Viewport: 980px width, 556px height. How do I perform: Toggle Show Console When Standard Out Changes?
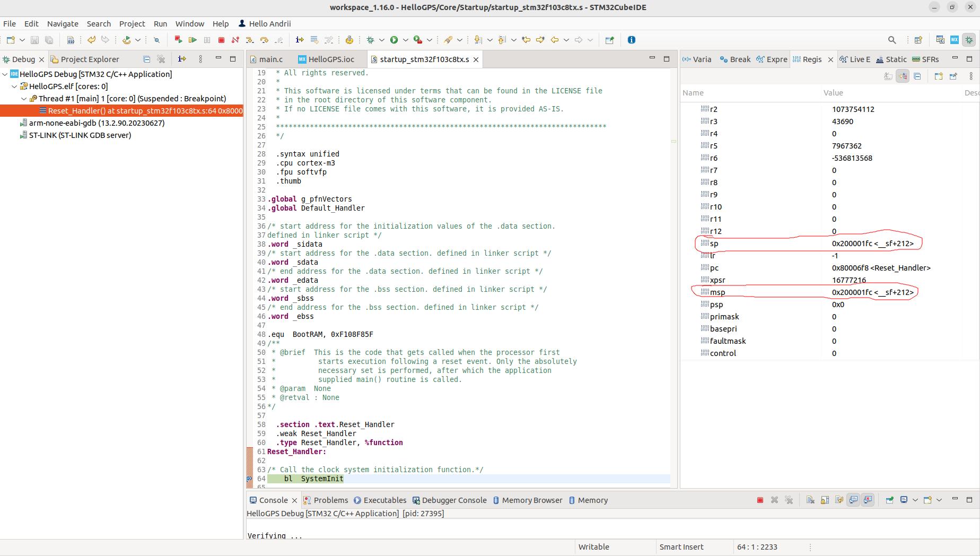(853, 500)
